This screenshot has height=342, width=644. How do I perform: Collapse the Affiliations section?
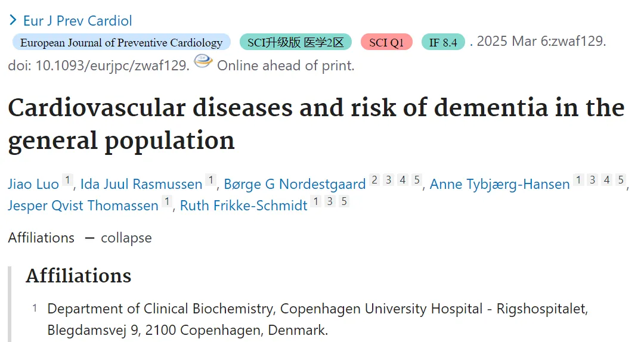pos(118,238)
